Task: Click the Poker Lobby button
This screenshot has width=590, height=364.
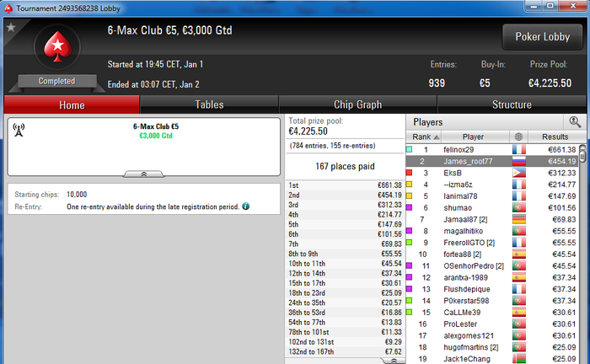Action: point(542,37)
